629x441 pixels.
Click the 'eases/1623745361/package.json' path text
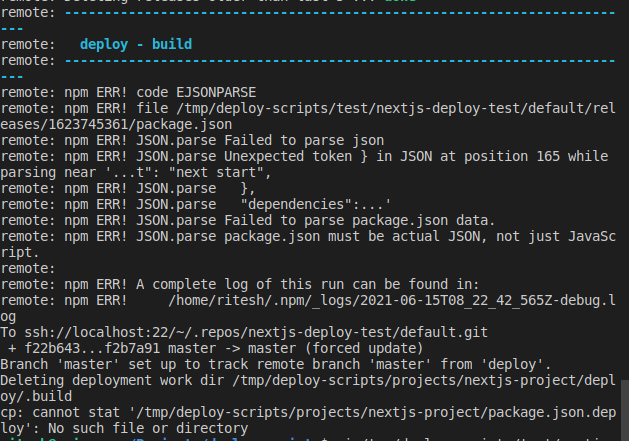click(116, 124)
